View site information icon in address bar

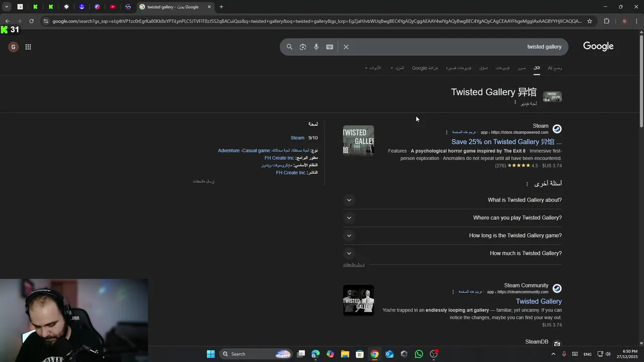tap(46, 21)
